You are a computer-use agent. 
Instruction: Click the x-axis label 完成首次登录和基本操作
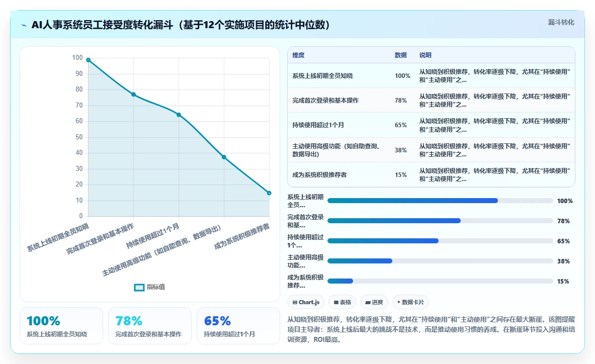pos(100,239)
